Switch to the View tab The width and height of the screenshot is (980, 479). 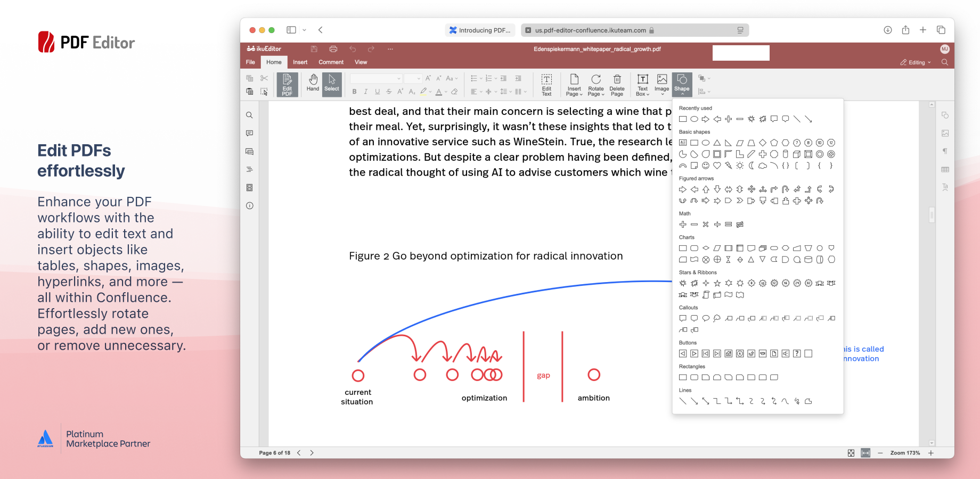[x=361, y=62]
